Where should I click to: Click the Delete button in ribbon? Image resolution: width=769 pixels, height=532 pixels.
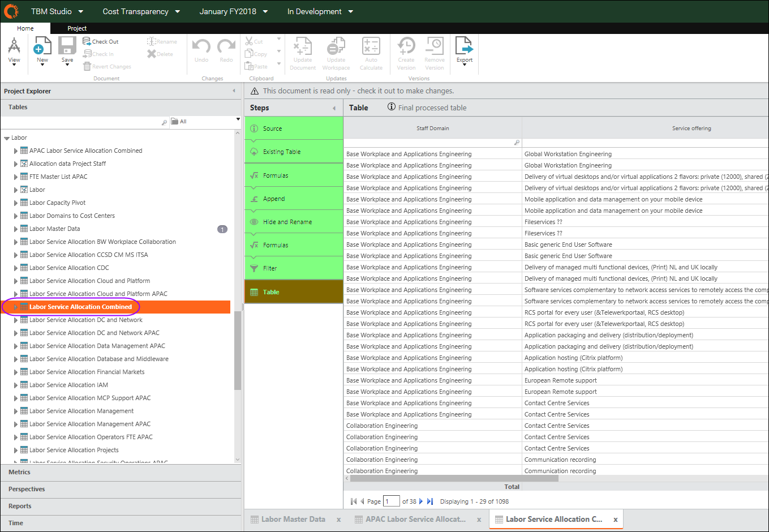point(160,54)
